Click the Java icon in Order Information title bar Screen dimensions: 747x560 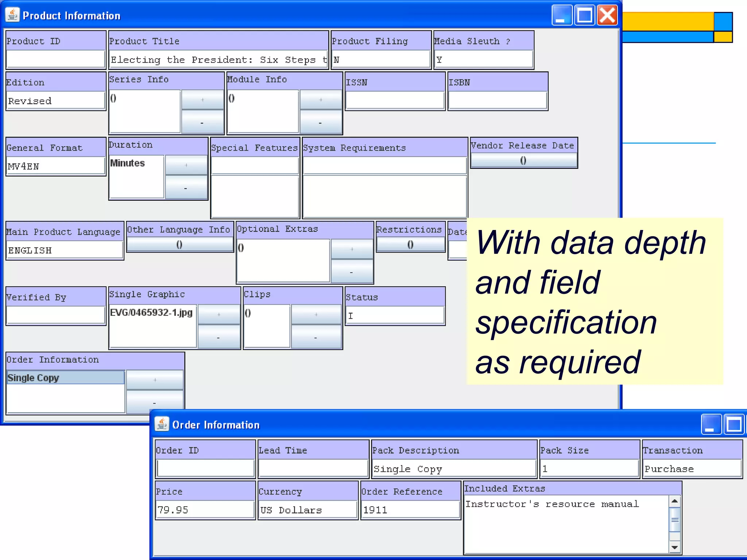coord(162,424)
